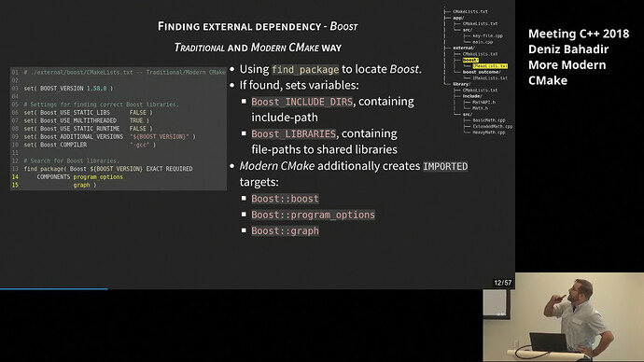Select the app/ folder in the tree

[458, 18]
